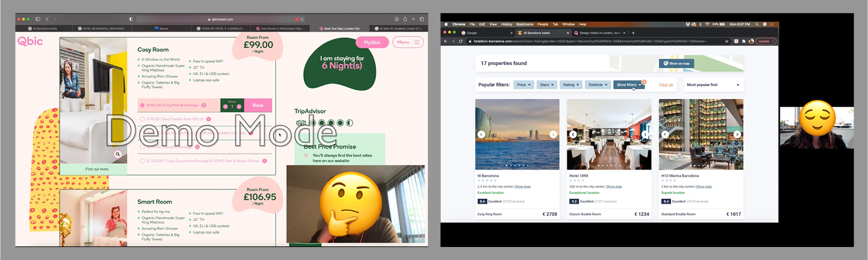868x260 pixels.
Task: Click Chrome Update button
Action: (x=766, y=41)
